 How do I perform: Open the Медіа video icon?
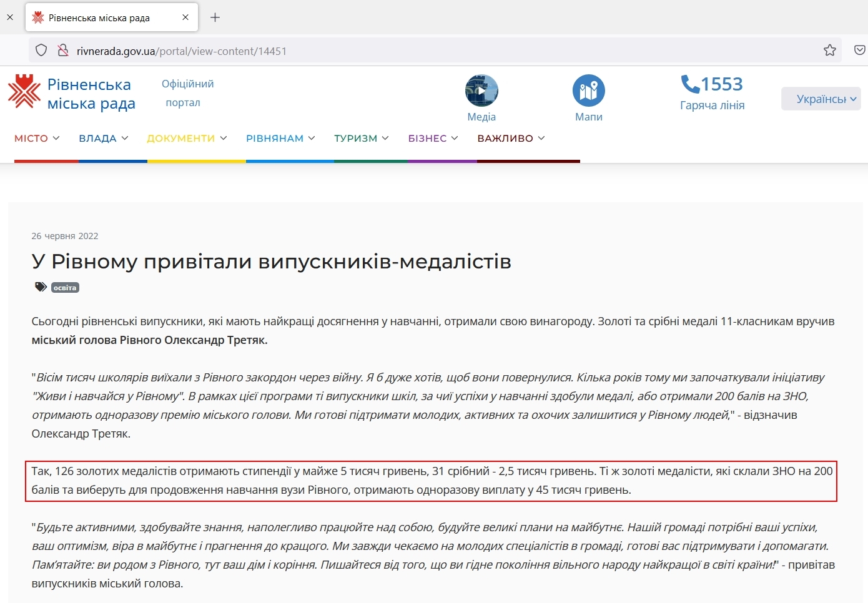(481, 91)
